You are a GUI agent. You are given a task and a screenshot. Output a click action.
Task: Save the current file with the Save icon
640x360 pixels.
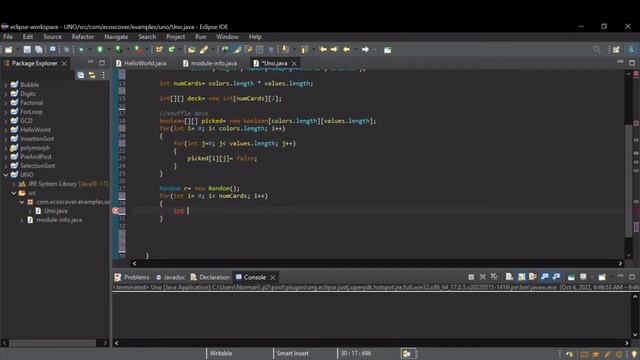[27, 49]
